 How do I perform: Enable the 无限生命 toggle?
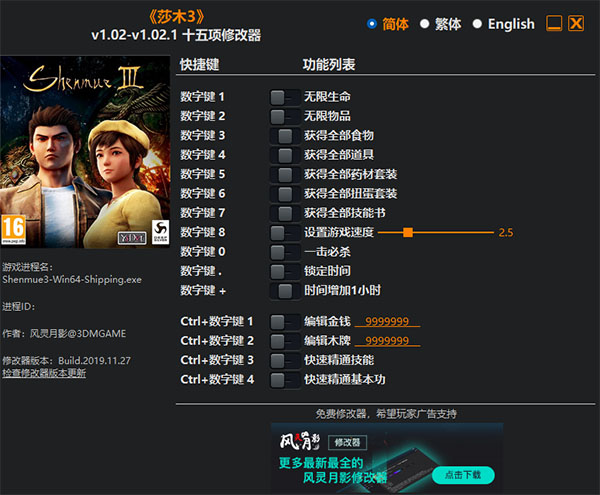[284, 98]
